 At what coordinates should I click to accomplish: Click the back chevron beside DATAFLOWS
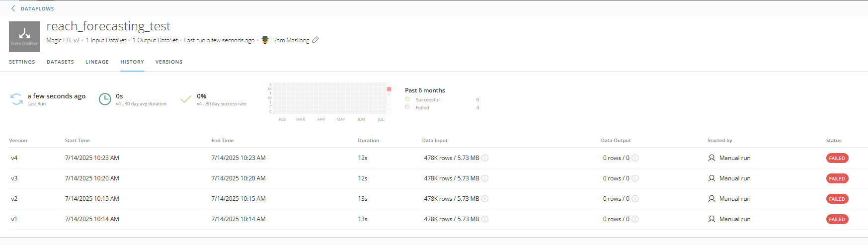click(x=13, y=8)
